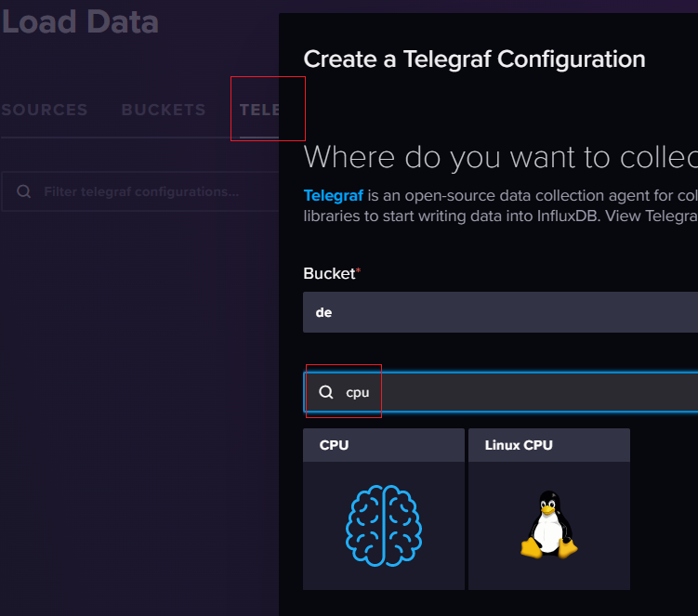Viewport: 698px width, 616px height.
Task: Switch to the Buckets tab
Action: pos(164,110)
